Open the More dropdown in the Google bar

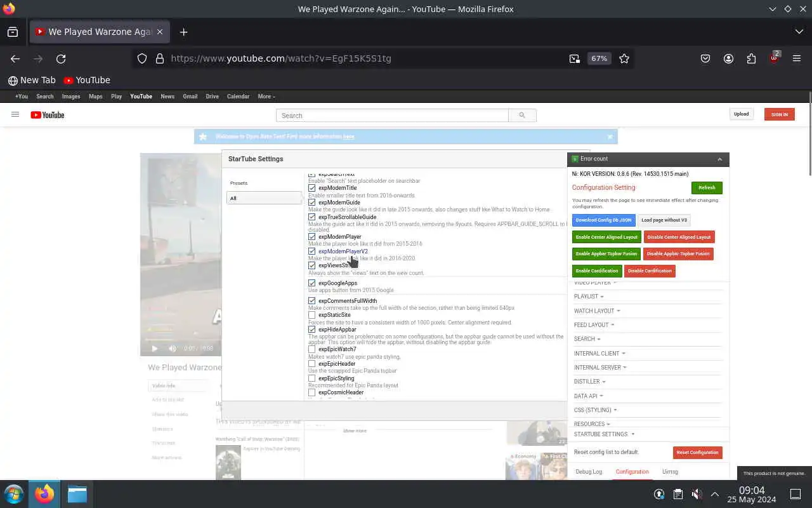[x=266, y=97]
